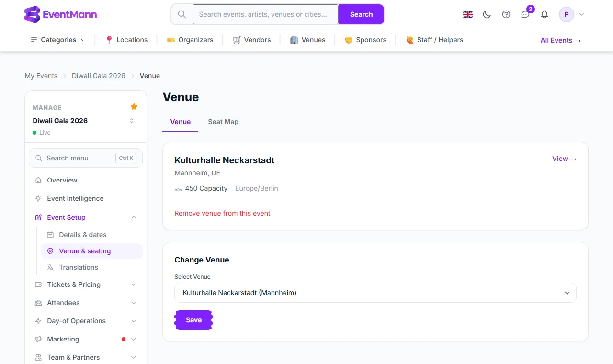Click the Overview home icon
Screen dimensions: 613x364
(38, 180)
